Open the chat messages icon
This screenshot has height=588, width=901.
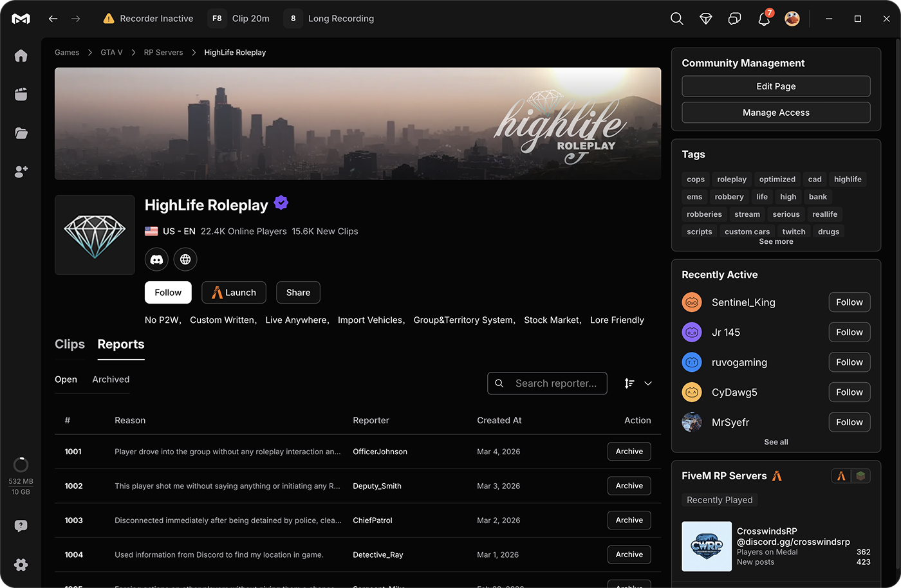click(x=734, y=19)
